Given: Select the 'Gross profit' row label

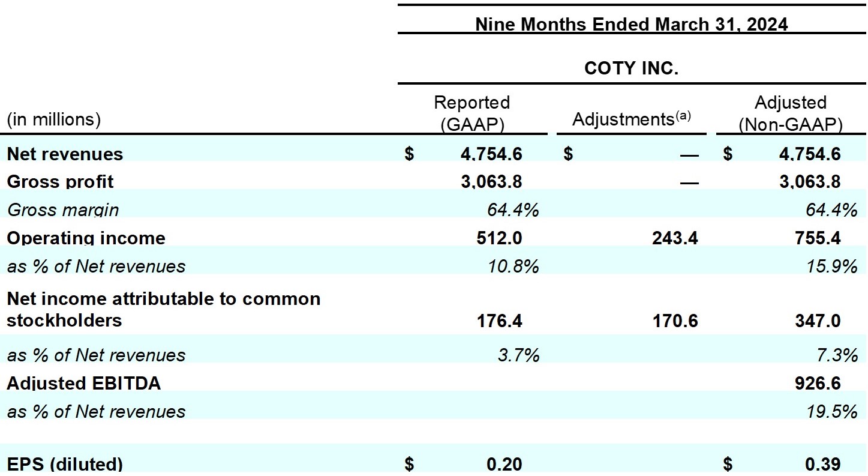Looking at the screenshot, I should point(60,181).
